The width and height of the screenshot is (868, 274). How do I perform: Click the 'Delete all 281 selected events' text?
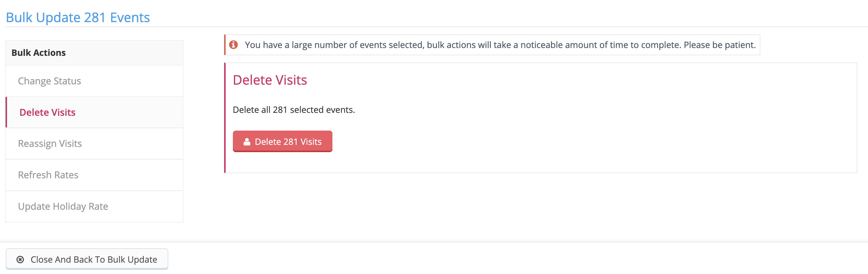(294, 110)
